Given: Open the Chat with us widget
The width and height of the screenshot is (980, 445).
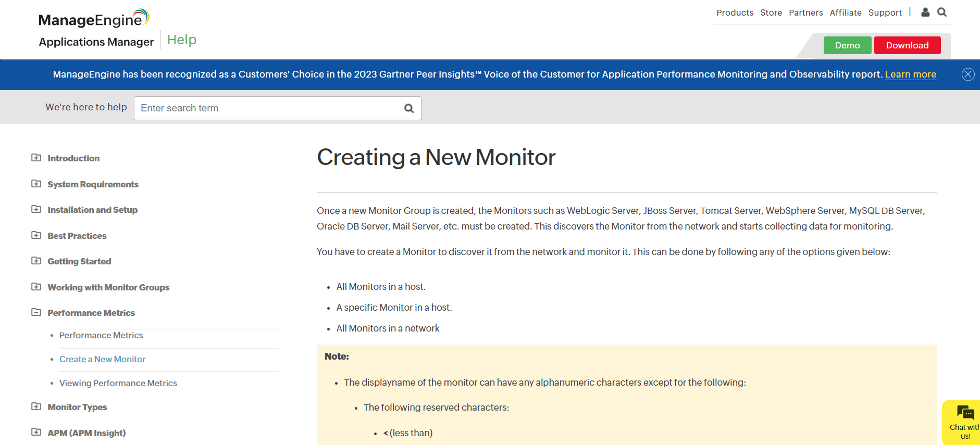Looking at the screenshot, I should click(x=962, y=423).
